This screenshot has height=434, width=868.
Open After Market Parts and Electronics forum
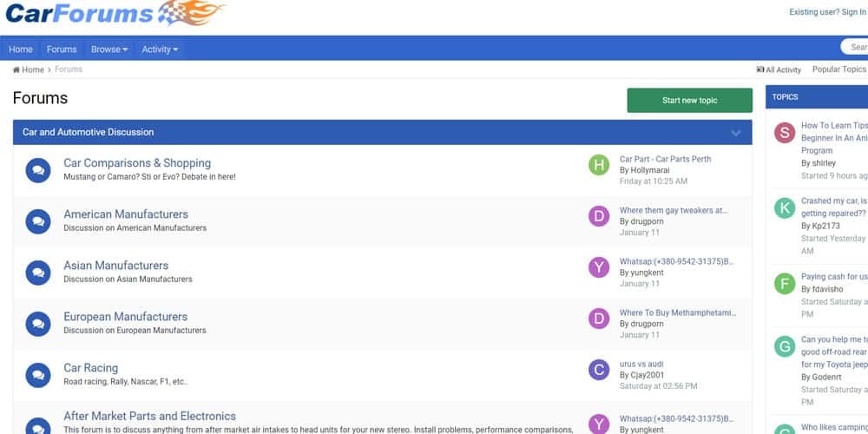(149, 416)
